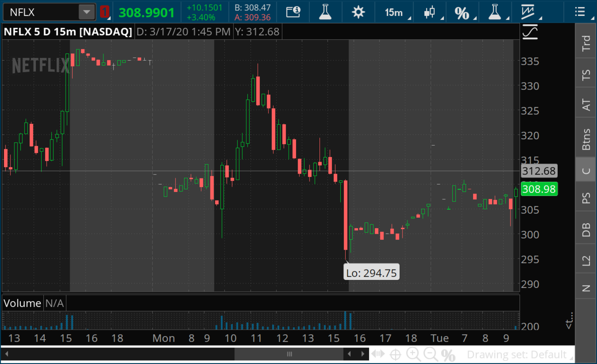The image size is (597, 364).
Task: Click the Volume study label
Action: [x=23, y=303]
